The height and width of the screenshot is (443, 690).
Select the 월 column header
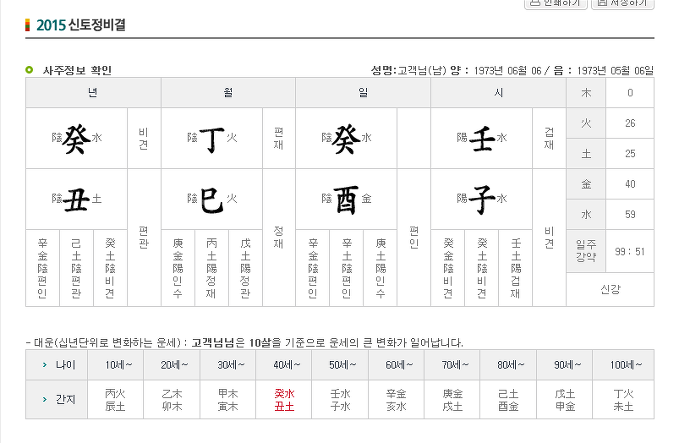pyautogui.click(x=228, y=92)
